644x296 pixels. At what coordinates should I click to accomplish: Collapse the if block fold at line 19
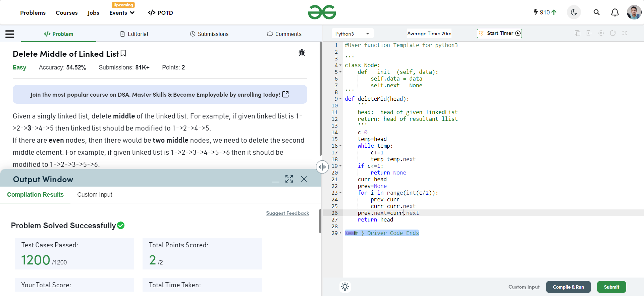coord(340,166)
